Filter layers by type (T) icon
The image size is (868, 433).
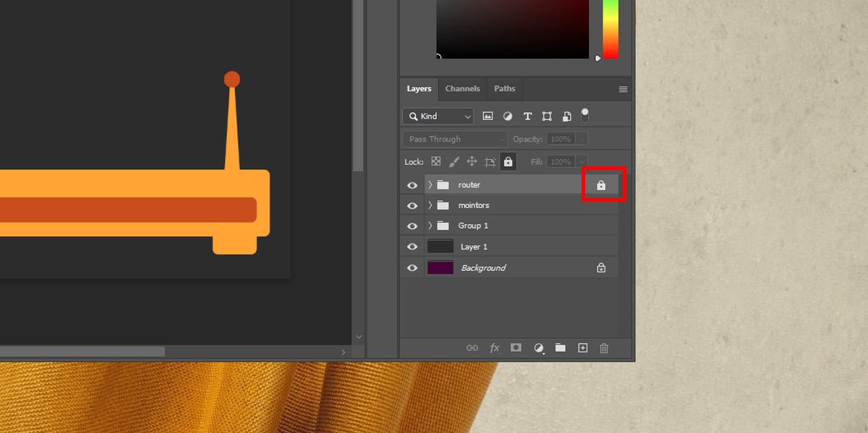click(527, 116)
